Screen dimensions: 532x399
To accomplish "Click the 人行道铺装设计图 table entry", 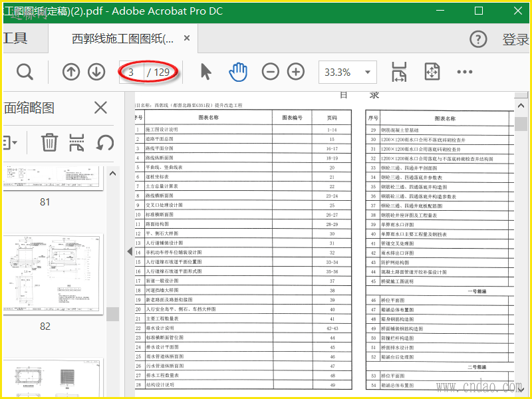I will pyautogui.click(x=164, y=243).
